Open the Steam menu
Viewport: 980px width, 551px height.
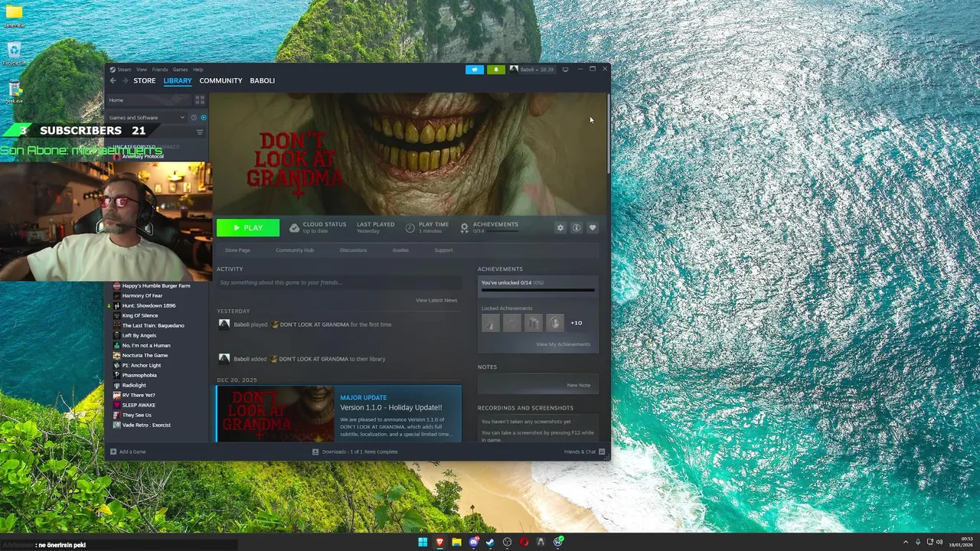click(121, 70)
